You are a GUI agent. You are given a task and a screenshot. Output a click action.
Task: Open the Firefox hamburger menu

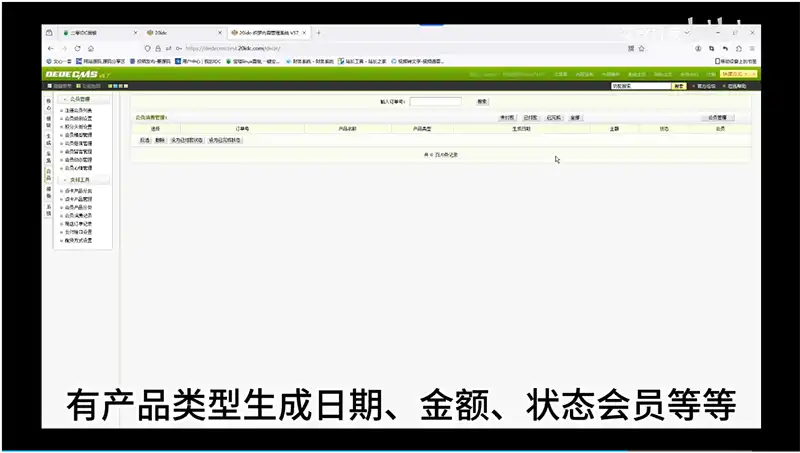tap(752, 47)
